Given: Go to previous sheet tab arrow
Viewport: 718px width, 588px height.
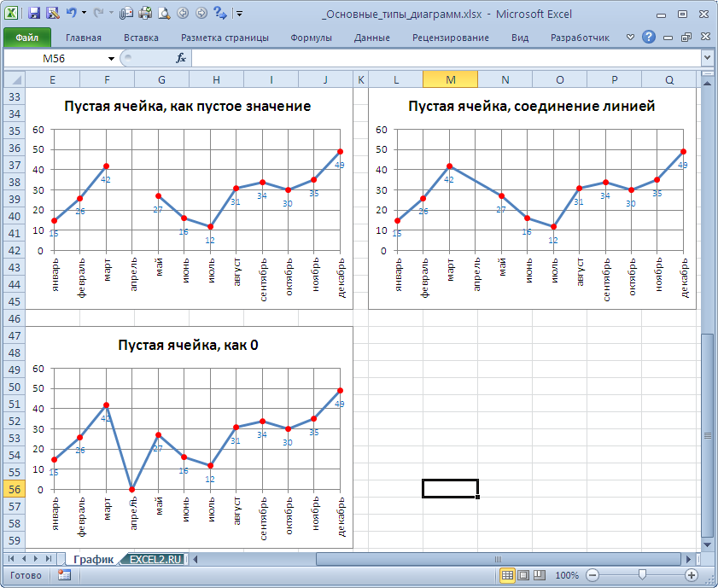Looking at the screenshot, I should 23,559.
